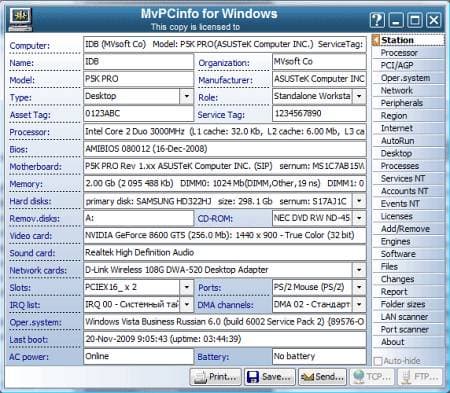Viewport: 450px width, 393px height.
Task: Click the FTP button
Action: (420, 377)
